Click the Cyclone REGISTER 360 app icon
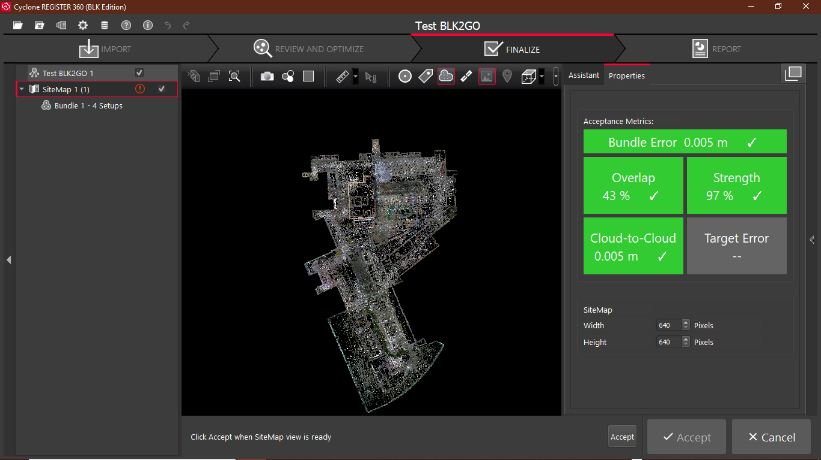This screenshot has height=460, width=821. (6, 7)
